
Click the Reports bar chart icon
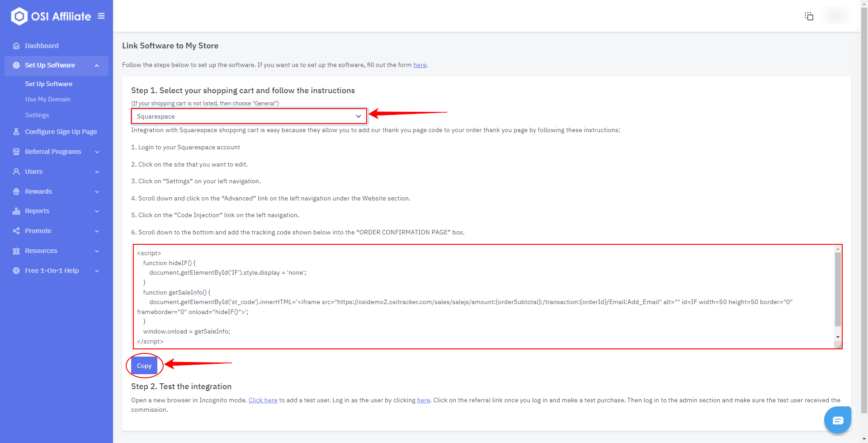(x=16, y=211)
